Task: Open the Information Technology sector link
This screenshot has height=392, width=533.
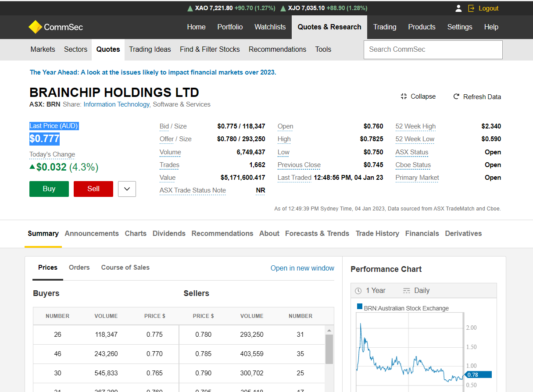Action: (116, 104)
